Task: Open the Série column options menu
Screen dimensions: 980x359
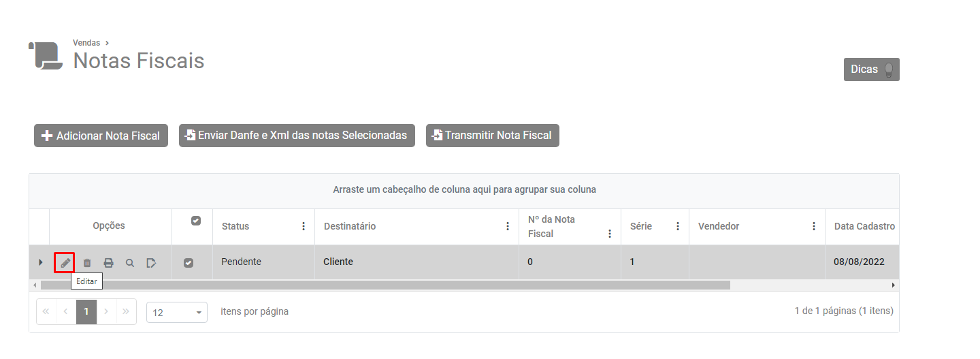Action: (x=678, y=226)
